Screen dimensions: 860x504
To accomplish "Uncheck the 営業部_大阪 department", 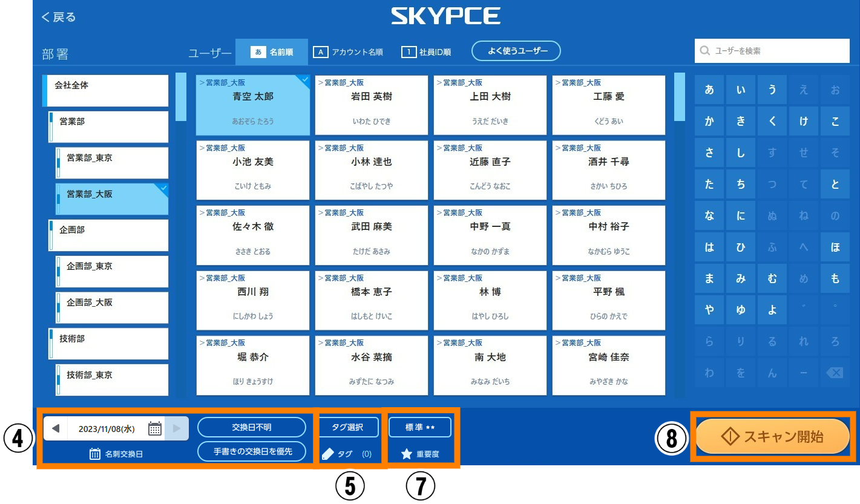I will (111, 199).
